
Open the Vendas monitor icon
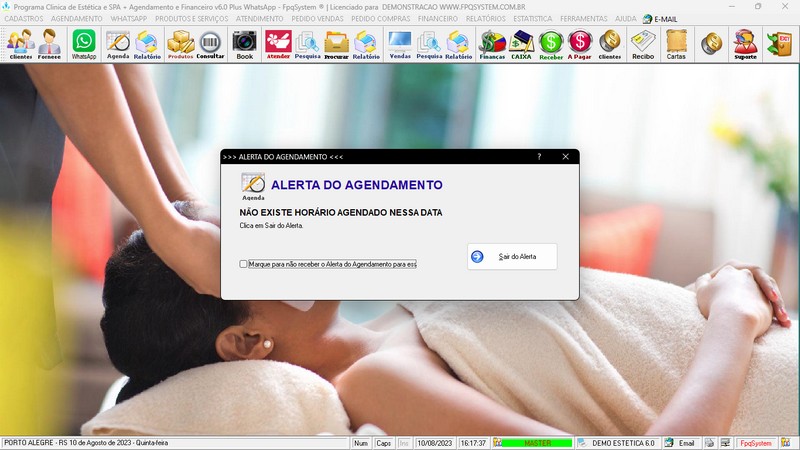click(x=400, y=44)
